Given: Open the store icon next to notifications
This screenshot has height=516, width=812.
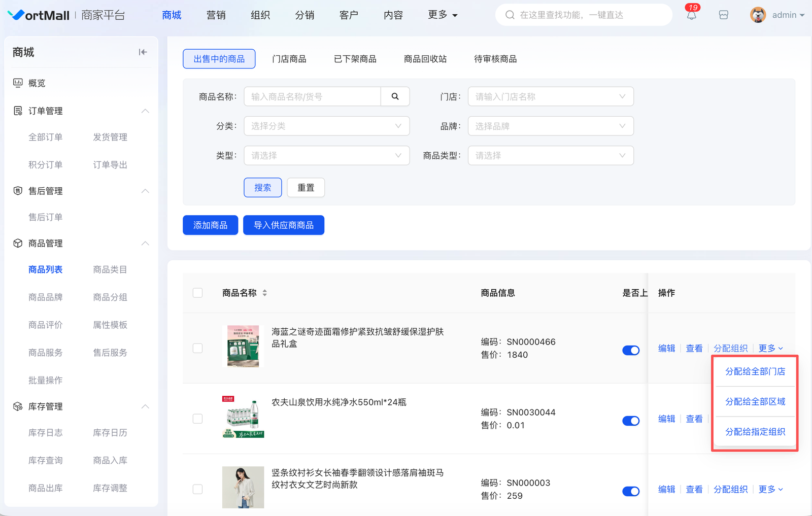Looking at the screenshot, I should point(724,15).
